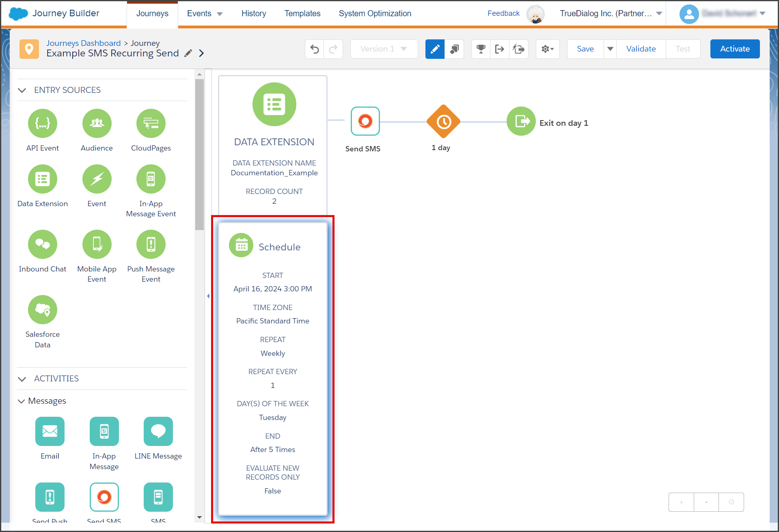Image resolution: width=779 pixels, height=532 pixels.
Task: Click the Activate button
Action: pyautogui.click(x=735, y=49)
